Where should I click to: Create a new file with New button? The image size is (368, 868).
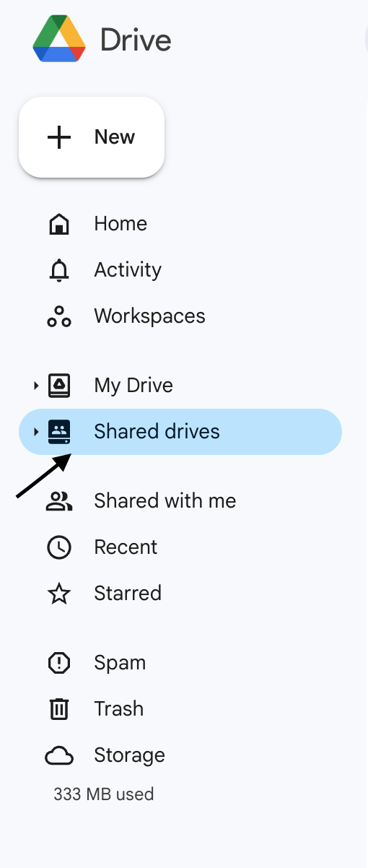[x=92, y=137]
